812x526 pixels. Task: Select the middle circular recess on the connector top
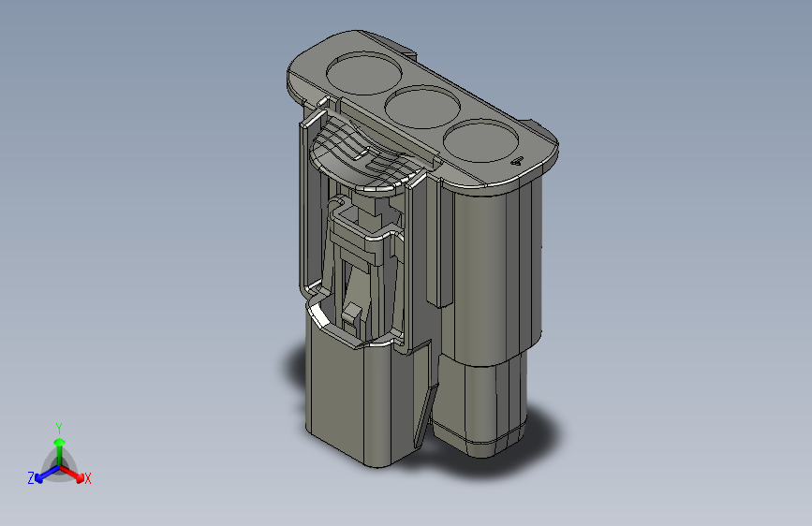[422, 107]
